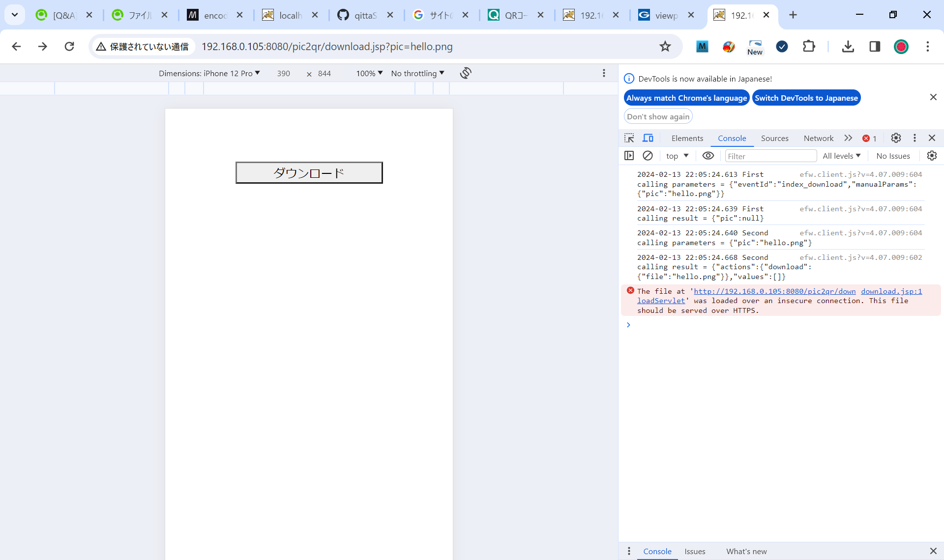
Task: Open the DevTools settings gear
Action: [896, 138]
